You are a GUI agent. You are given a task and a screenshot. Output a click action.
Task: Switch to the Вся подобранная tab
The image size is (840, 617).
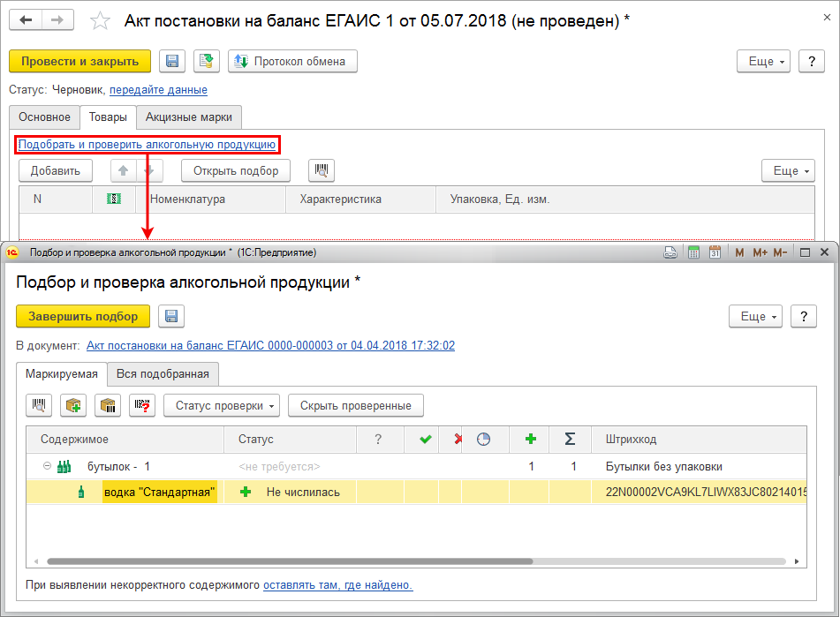pos(163,374)
